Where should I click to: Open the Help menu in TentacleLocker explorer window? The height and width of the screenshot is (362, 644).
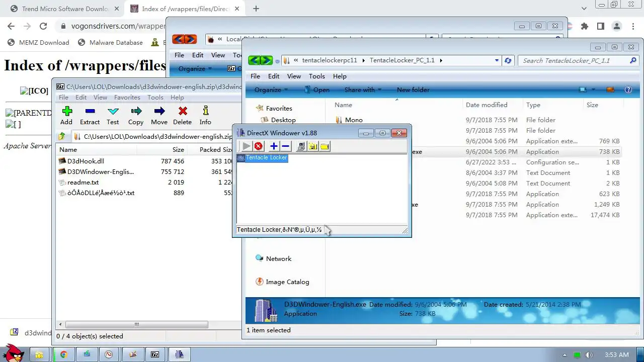(340, 76)
